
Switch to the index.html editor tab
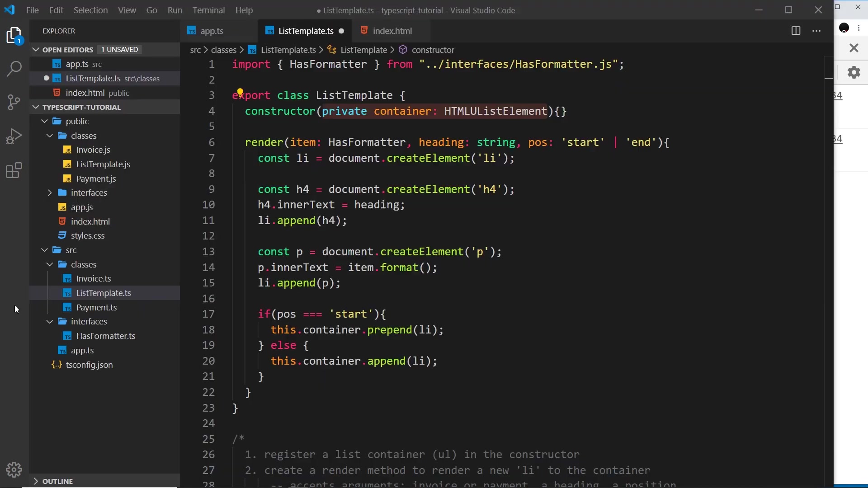pyautogui.click(x=392, y=31)
